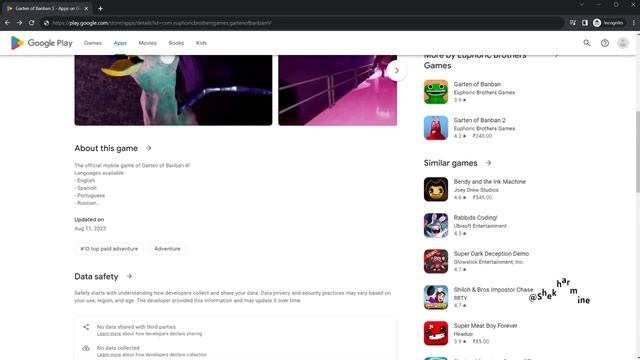Open Super Dark Deception Demo icon
The image size is (640, 360).
pos(436,261)
